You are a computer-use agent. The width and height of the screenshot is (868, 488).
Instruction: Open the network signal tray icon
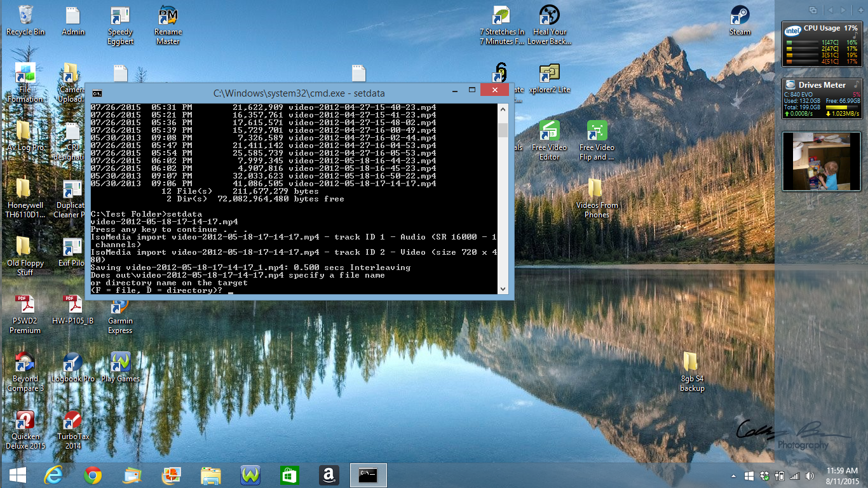point(794,476)
